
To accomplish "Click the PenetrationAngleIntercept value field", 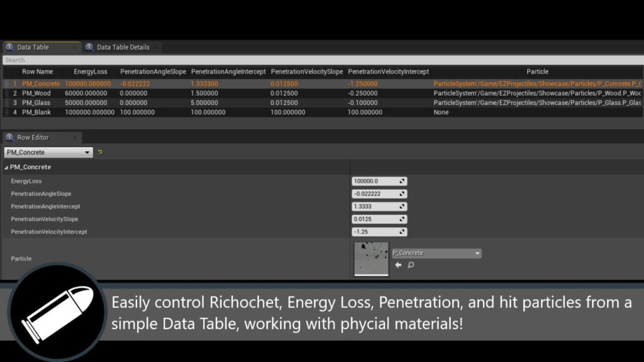I will coord(374,207).
